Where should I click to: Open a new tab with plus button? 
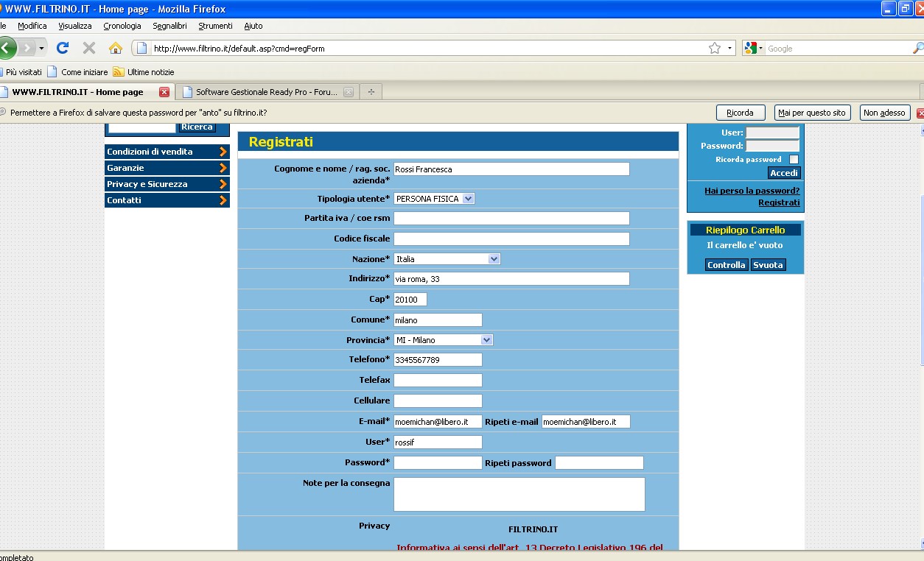point(371,92)
